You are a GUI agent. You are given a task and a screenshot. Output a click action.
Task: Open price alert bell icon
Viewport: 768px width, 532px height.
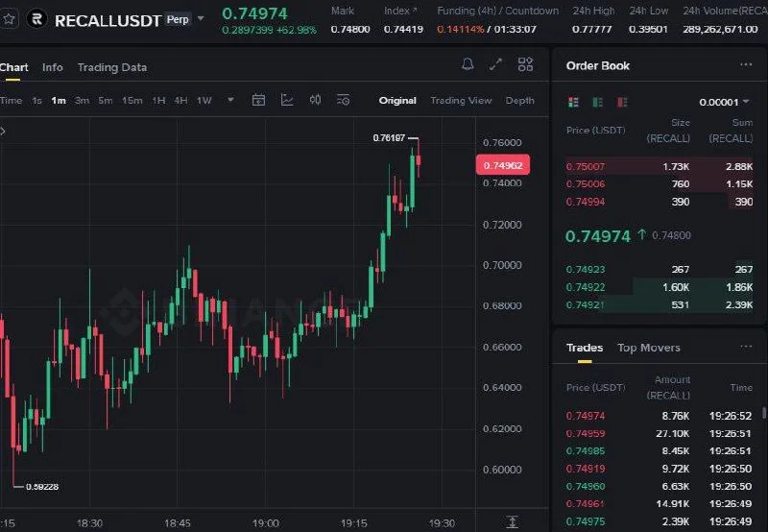tap(468, 64)
